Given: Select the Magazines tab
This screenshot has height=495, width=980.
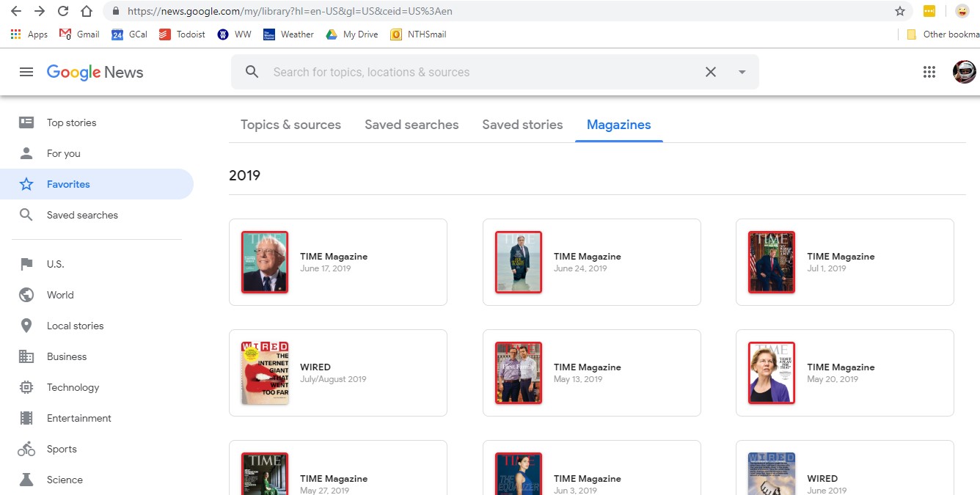Looking at the screenshot, I should click(x=619, y=125).
